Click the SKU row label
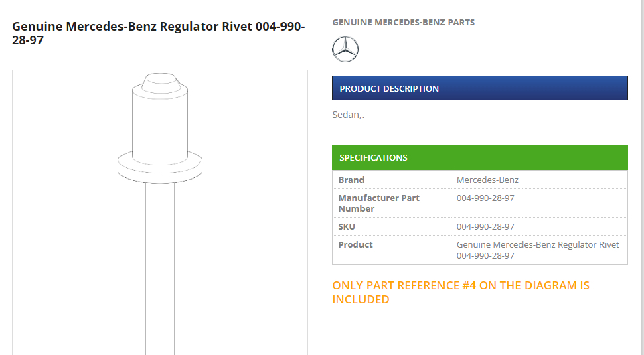 [347, 226]
